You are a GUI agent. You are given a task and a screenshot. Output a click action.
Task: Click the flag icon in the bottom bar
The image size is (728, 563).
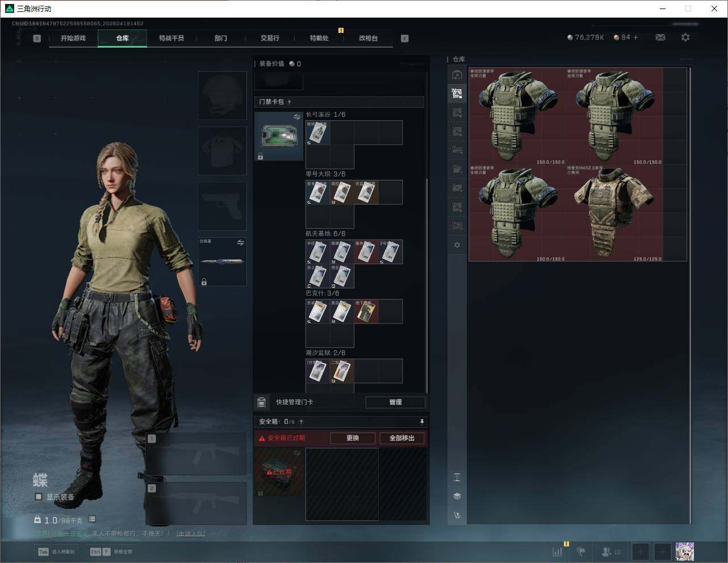point(581,552)
